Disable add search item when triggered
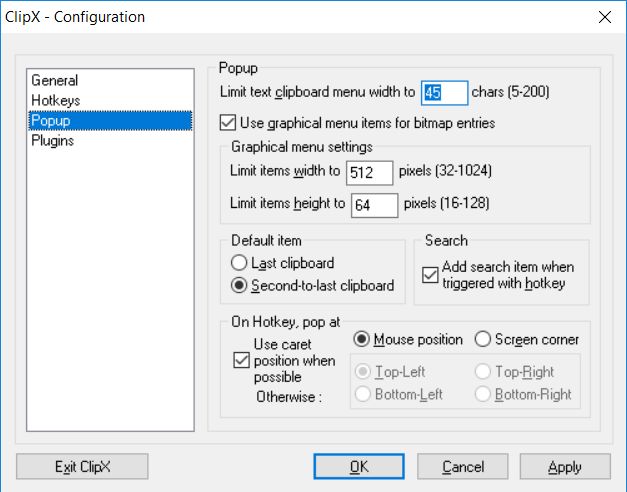 (430, 276)
